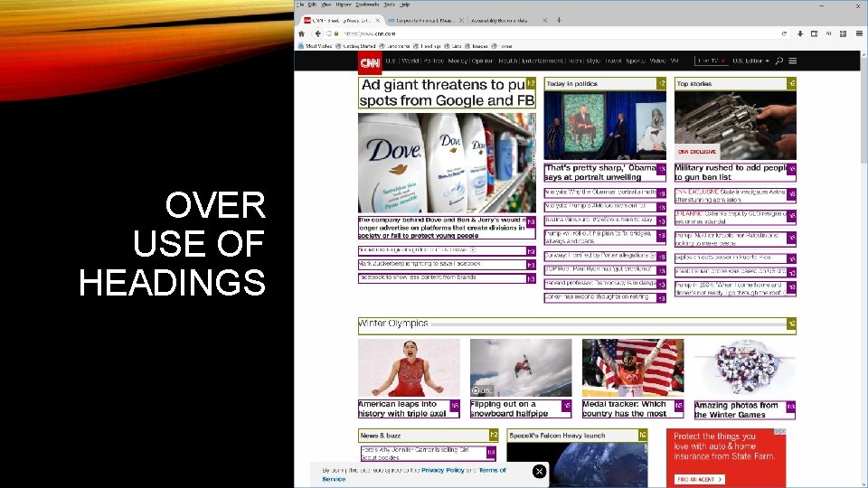Play the snowboard halfpipe video icon

pyautogui.click(x=476, y=390)
